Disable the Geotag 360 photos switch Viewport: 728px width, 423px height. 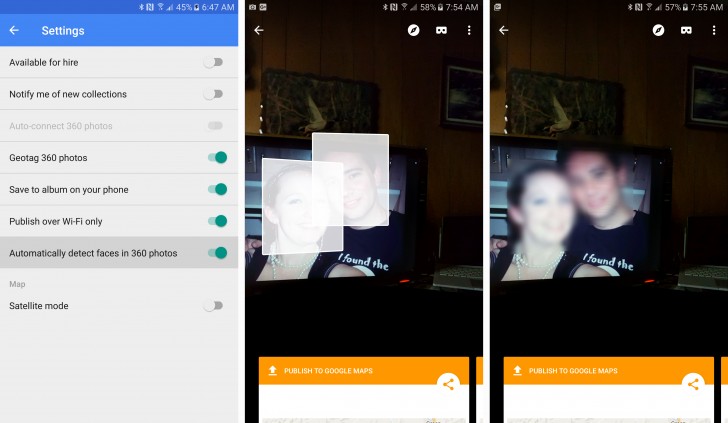coord(216,158)
